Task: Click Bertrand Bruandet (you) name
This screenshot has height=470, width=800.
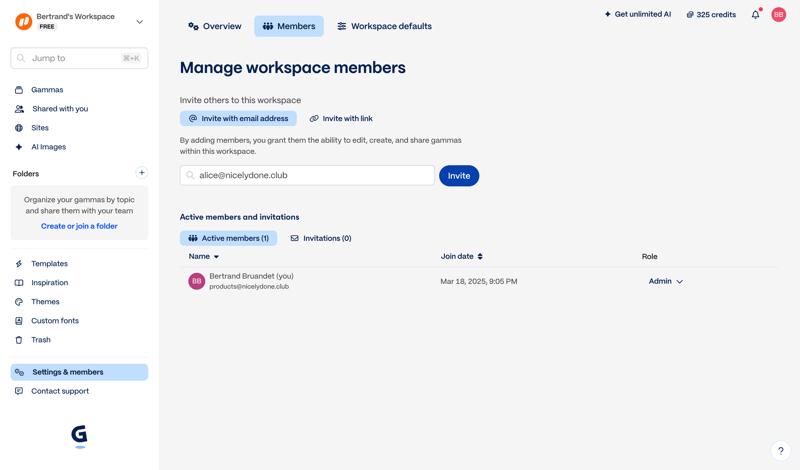Action: click(252, 276)
